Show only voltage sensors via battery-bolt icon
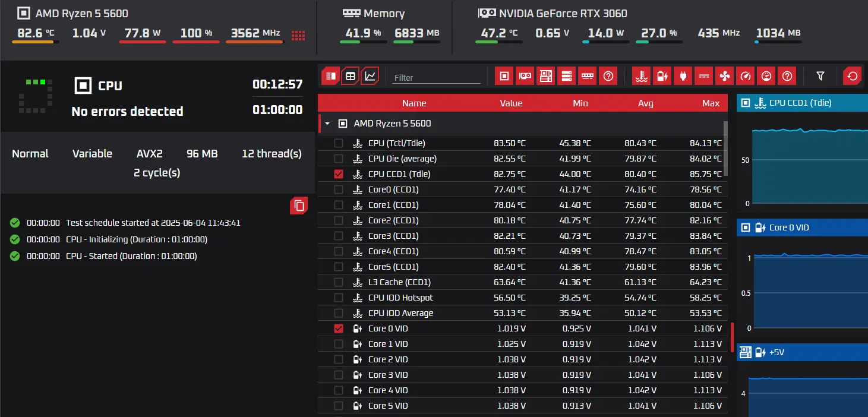Image resolution: width=868 pixels, height=417 pixels. coord(662,76)
